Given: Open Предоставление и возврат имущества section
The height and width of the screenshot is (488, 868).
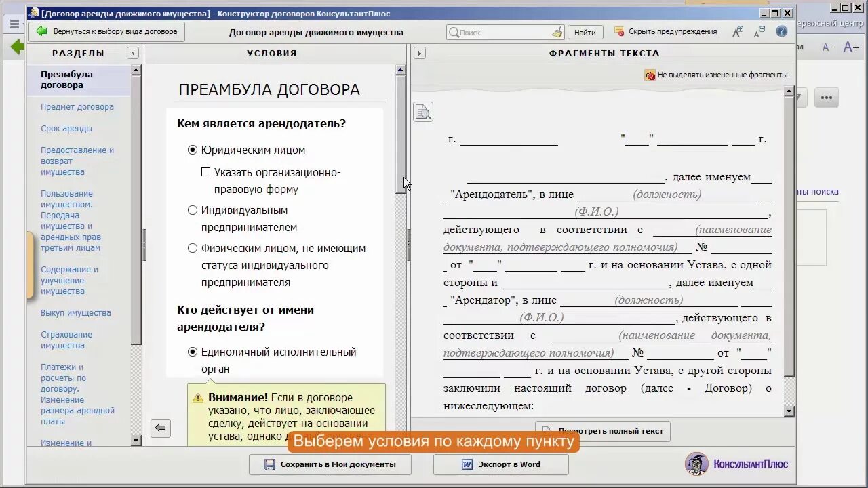Looking at the screenshot, I should tap(77, 161).
